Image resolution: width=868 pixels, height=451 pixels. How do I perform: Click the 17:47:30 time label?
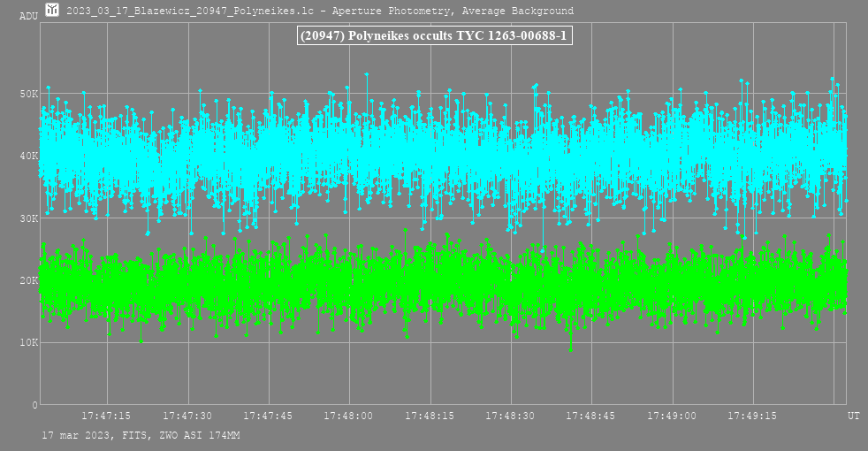[x=187, y=416]
